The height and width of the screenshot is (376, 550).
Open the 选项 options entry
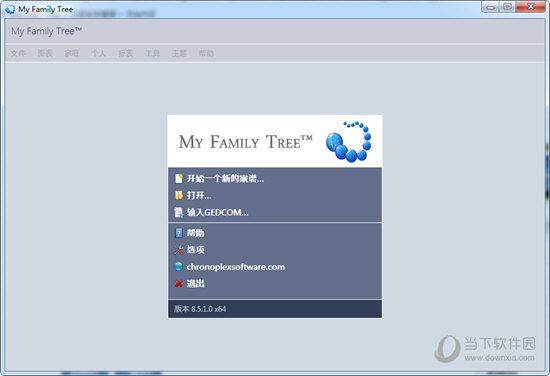(189, 249)
